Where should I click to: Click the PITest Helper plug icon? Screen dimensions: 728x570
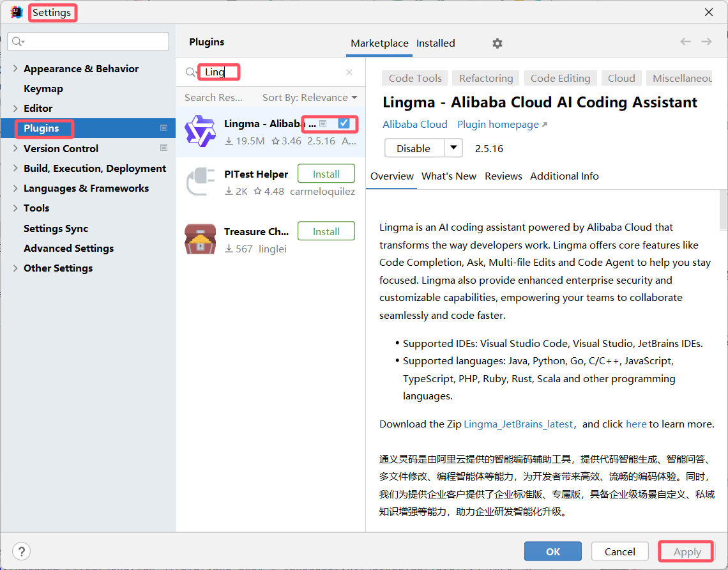coord(200,181)
